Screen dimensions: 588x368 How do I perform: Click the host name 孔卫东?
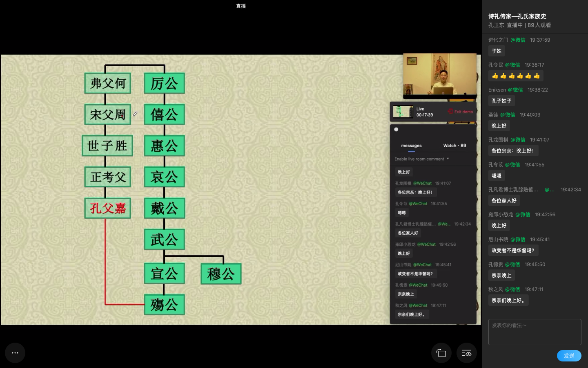496,25
